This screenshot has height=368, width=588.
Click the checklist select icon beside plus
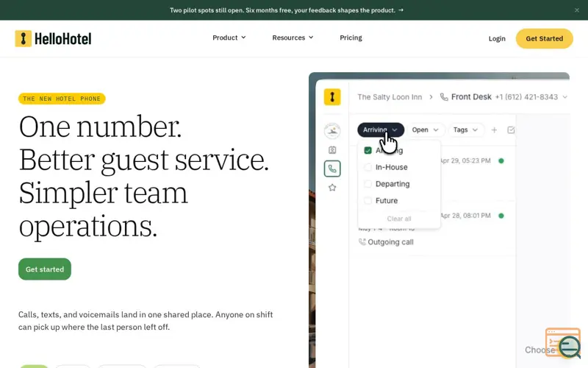point(511,130)
